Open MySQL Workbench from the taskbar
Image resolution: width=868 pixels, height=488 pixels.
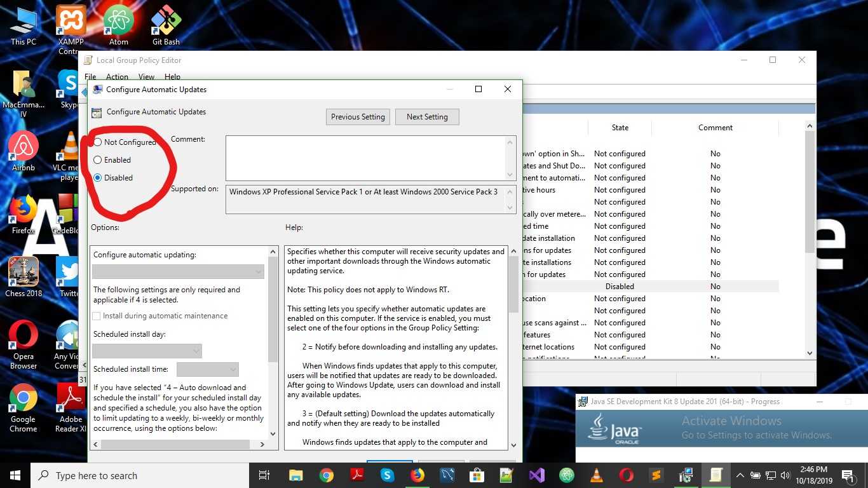[448, 475]
